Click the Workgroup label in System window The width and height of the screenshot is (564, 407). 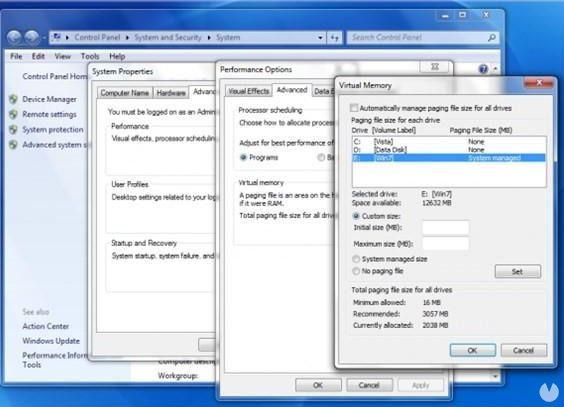178,376
